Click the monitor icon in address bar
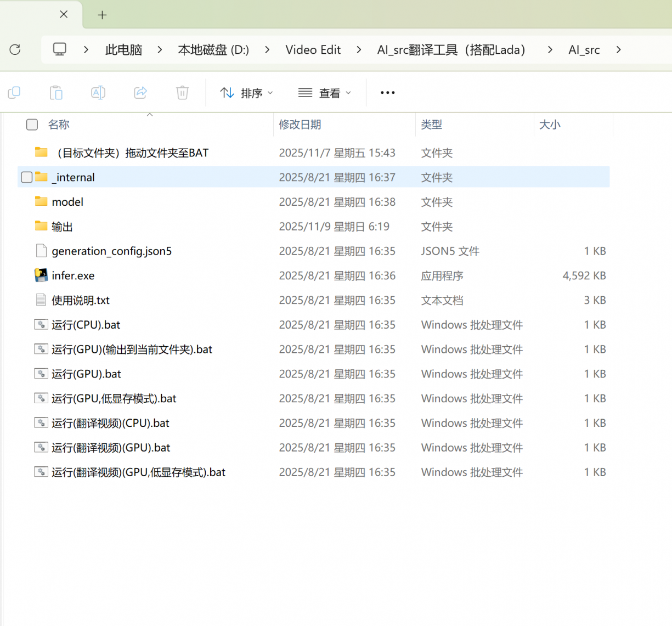672x626 pixels. click(60, 50)
